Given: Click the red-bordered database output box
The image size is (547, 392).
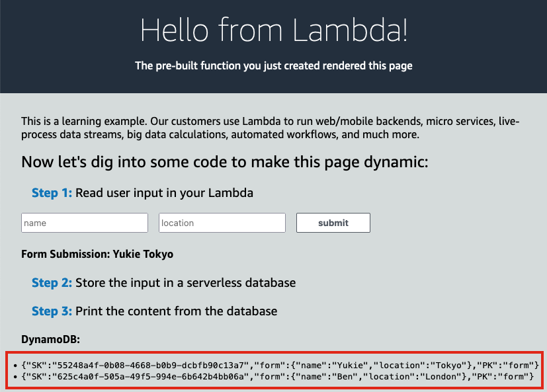Looking at the screenshot, I should 273,372.
